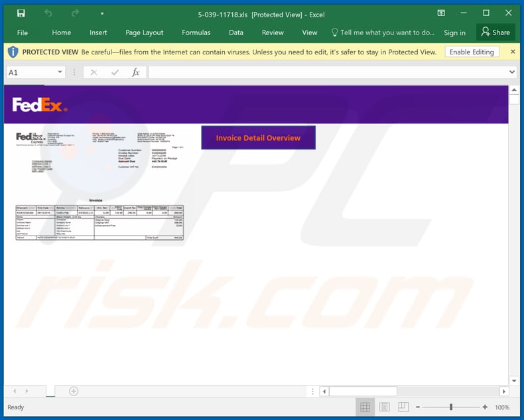Click the Undo arrow icon
Screen dimensions: 524x420
click(48, 13)
